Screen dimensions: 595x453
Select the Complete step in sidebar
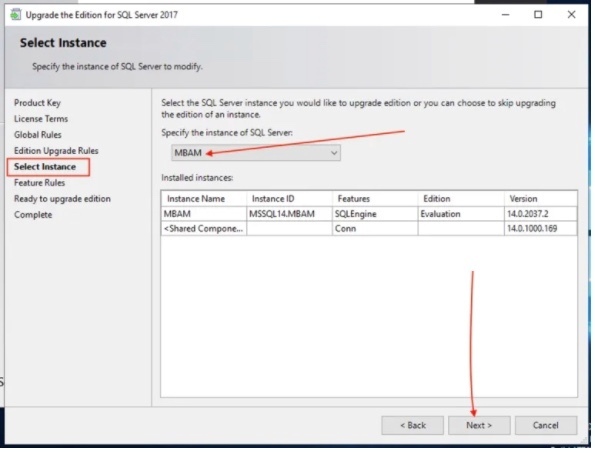[x=33, y=215]
